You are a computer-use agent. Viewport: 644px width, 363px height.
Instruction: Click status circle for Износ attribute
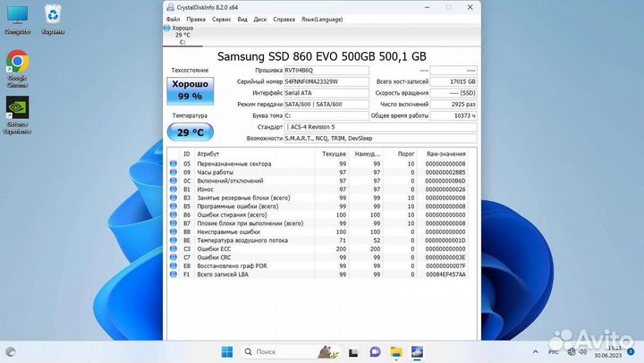174,190
